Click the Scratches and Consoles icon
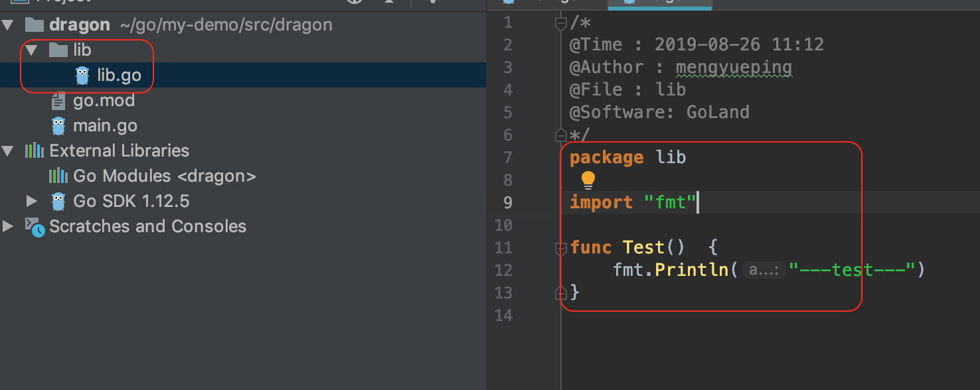Image resolution: width=980 pixels, height=390 pixels. click(x=35, y=227)
